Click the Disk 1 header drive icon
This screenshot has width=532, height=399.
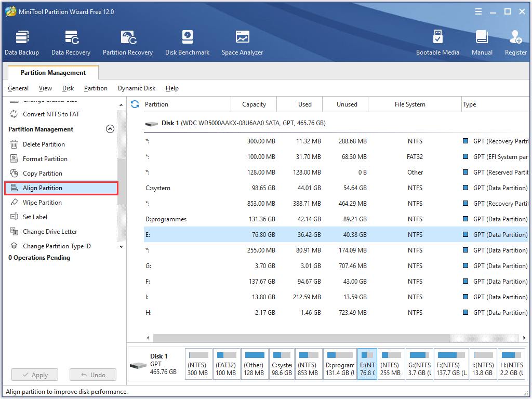[x=151, y=124]
